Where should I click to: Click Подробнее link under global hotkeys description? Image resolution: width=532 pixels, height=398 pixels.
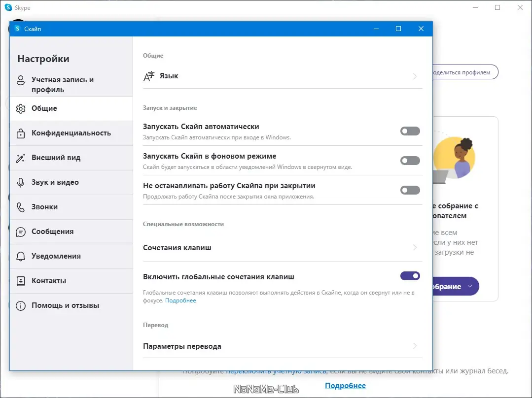pos(180,300)
